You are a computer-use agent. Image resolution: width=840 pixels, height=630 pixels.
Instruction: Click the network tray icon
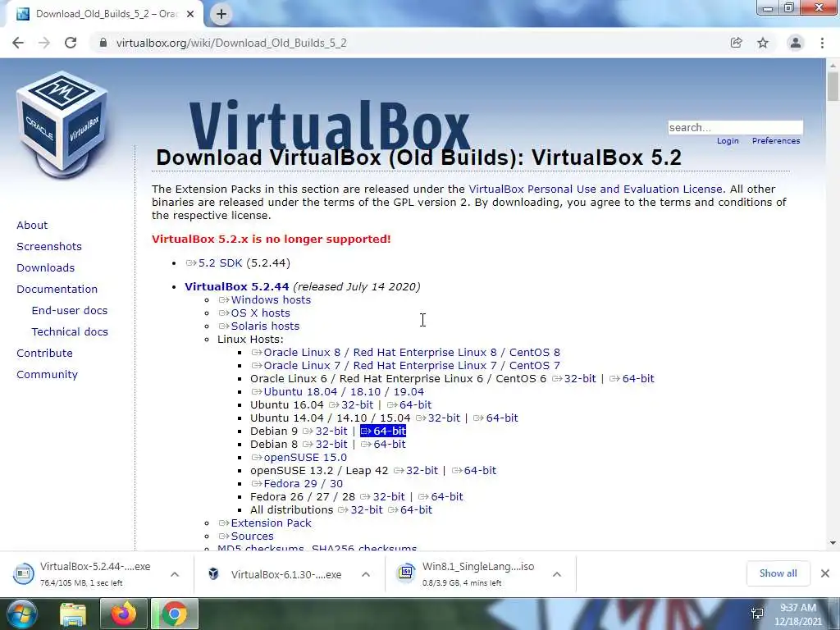[x=757, y=614]
